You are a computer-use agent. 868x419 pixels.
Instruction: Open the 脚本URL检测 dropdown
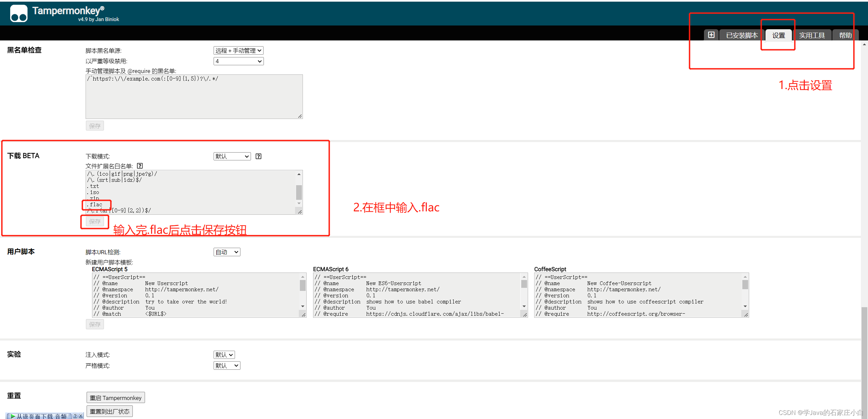(x=226, y=252)
